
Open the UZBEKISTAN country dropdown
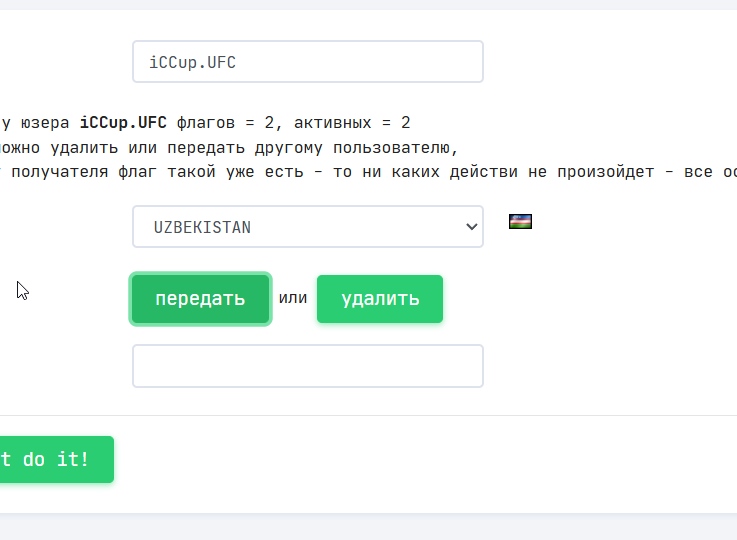tap(308, 227)
